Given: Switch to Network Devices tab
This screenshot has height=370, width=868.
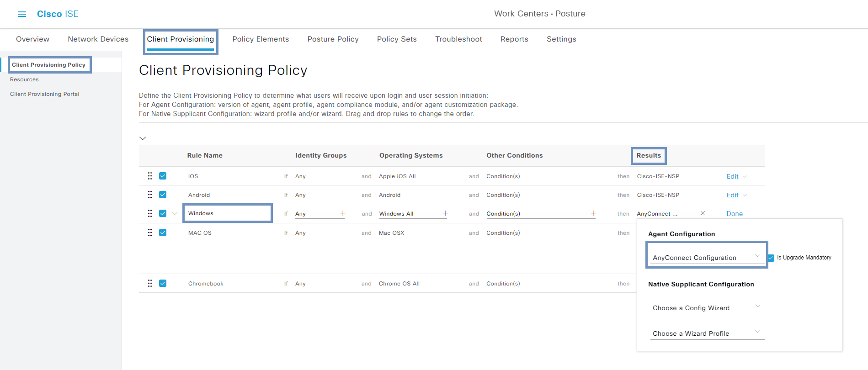Looking at the screenshot, I should [98, 39].
